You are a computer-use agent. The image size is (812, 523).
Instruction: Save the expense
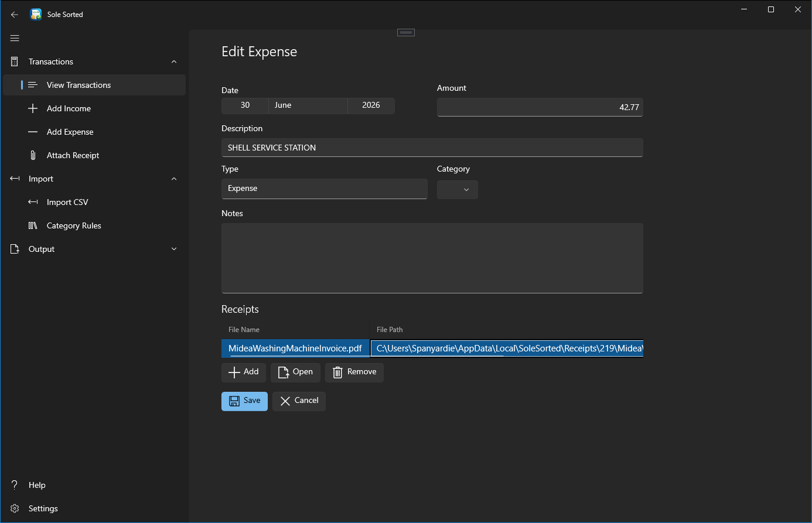pos(244,401)
